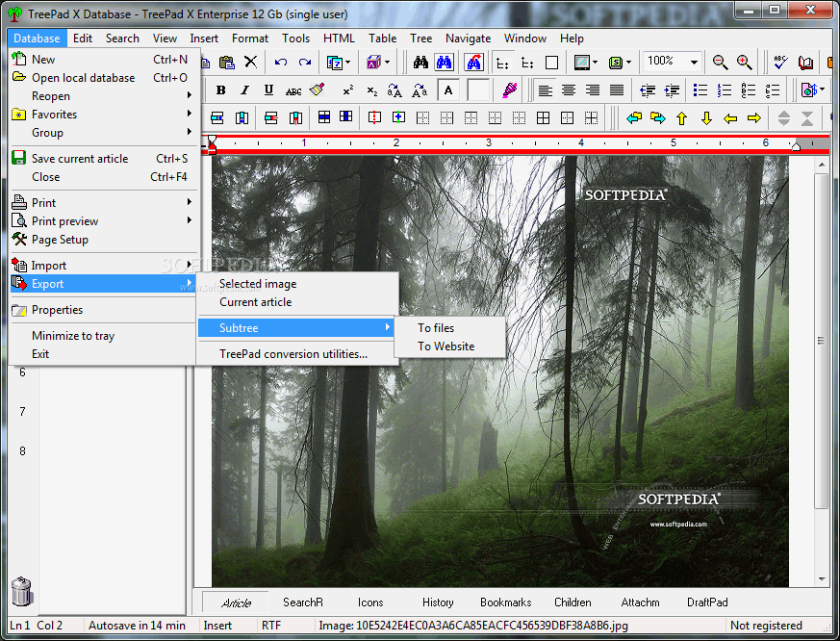
Task: Run the ABC spell check
Action: 780,63
